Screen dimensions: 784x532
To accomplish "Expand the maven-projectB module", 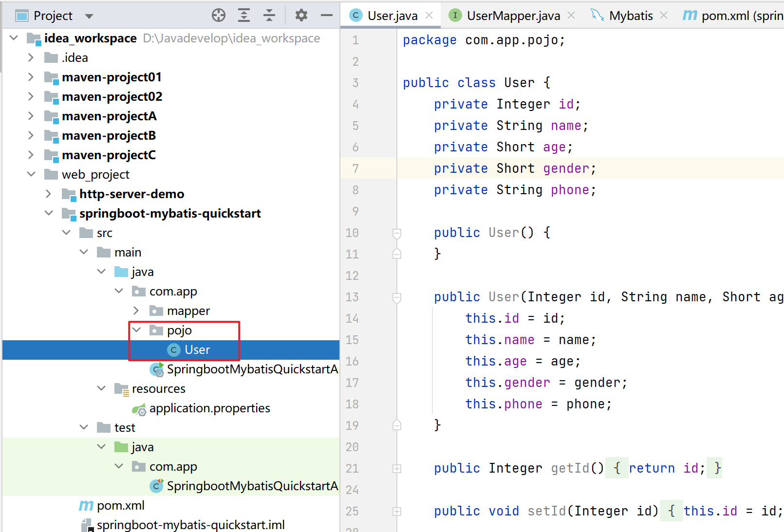I will [x=31, y=135].
